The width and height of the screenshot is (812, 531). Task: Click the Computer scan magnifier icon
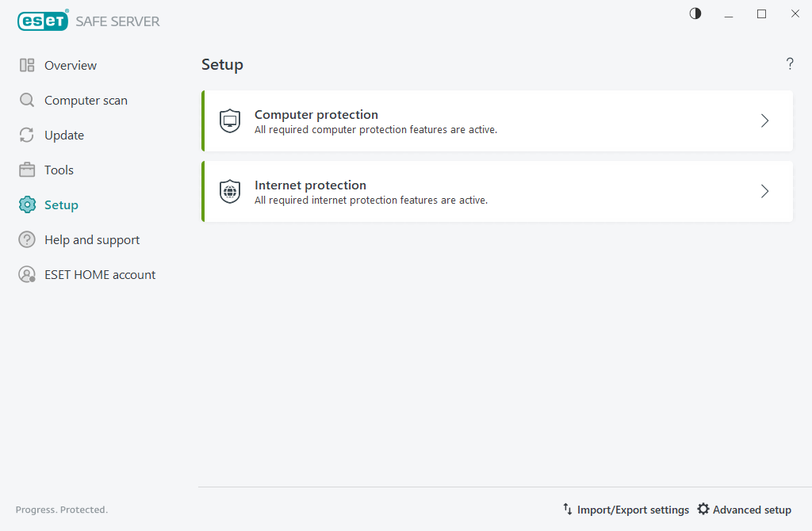coord(27,100)
